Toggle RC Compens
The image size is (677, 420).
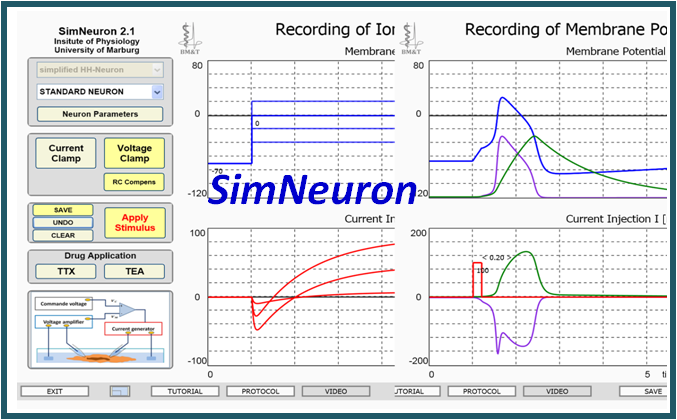coord(134,182)
